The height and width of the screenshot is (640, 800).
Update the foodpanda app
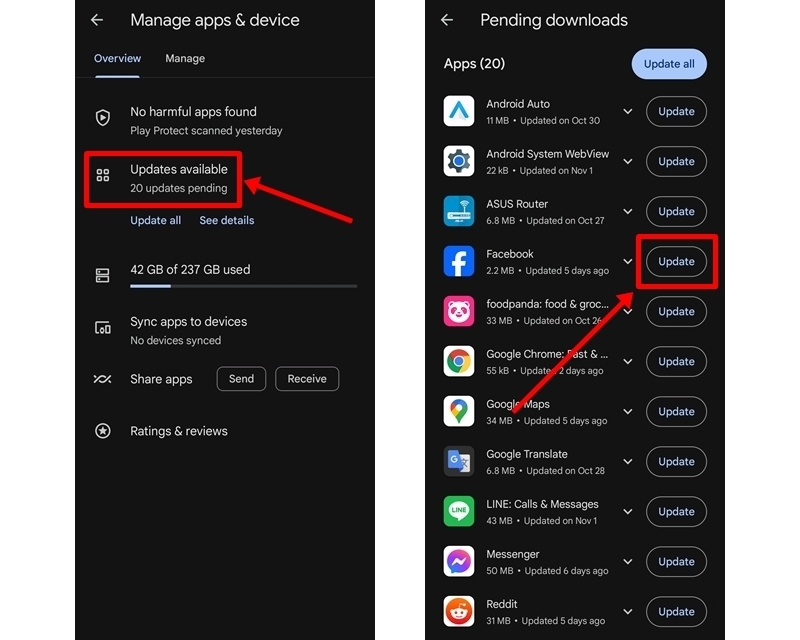(x=677, y=311)
